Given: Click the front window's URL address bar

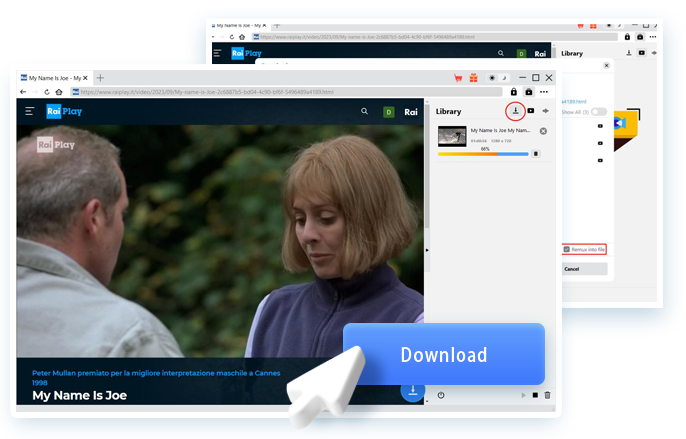Looking at the screenshot, I should pyautogui.click(x=287, y=92).
